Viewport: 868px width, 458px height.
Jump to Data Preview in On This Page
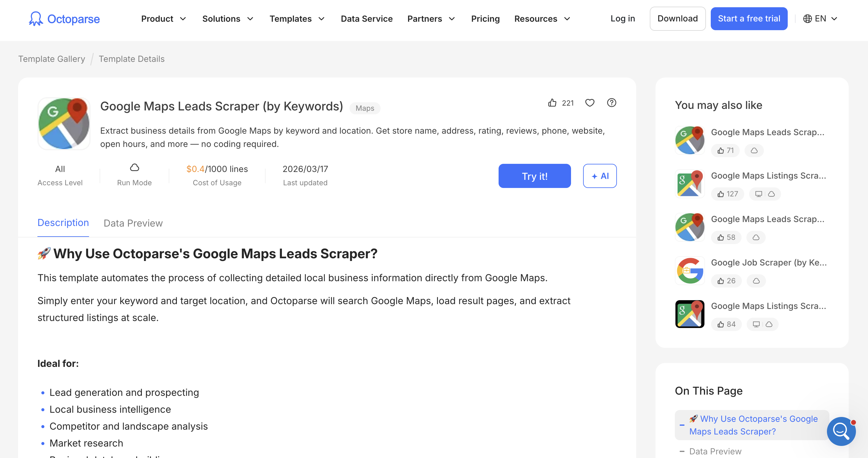[715, 451]
